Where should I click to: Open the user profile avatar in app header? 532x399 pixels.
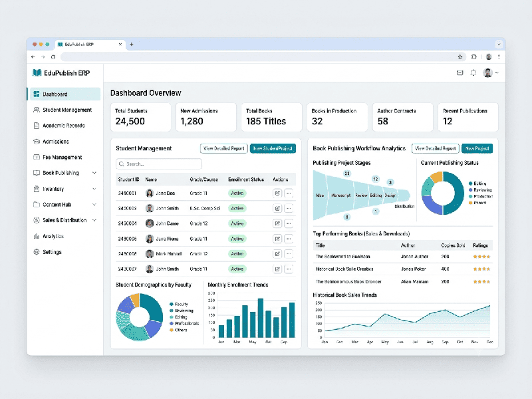(x=488, y=72)
